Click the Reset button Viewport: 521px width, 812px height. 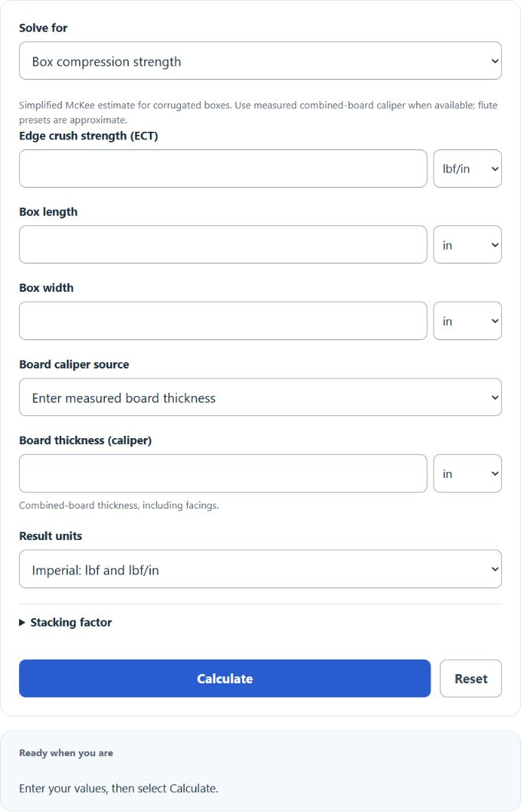(470, 679)
